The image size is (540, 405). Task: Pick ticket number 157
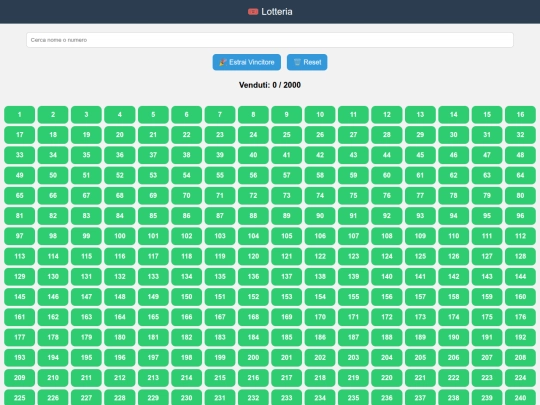[x=420, y=297]
